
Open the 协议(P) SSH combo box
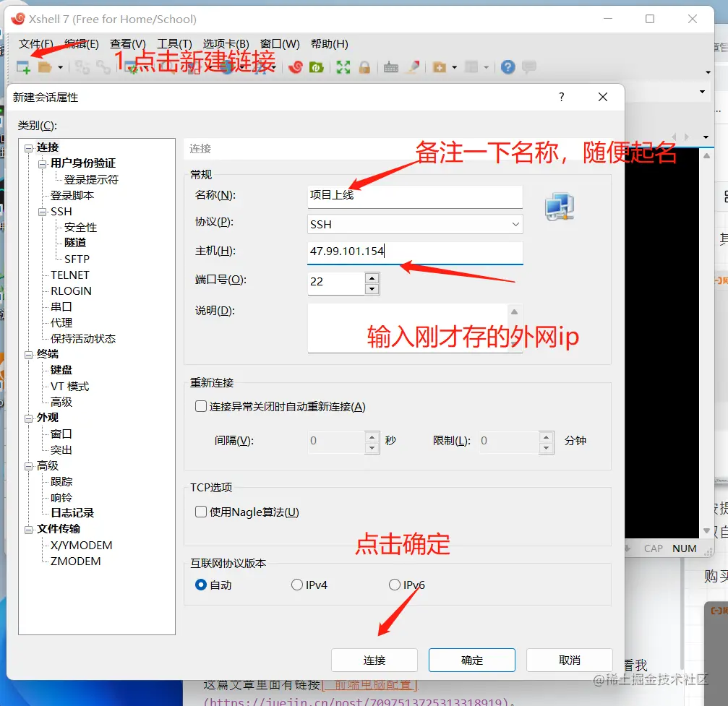point(415,224)
